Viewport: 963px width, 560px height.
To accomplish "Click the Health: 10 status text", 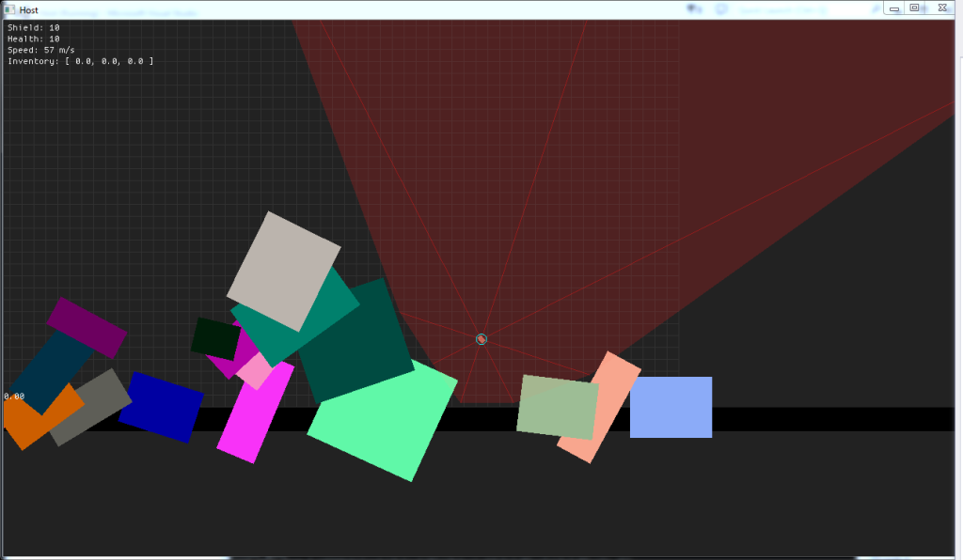I will pyautogui.click(x=34, y=39).
